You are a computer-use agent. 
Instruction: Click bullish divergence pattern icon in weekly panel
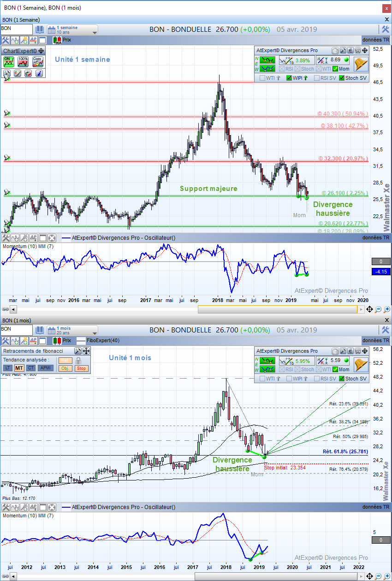267,68
